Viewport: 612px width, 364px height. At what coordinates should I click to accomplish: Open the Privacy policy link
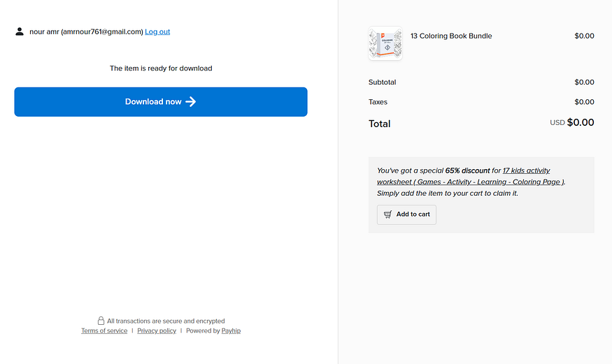coord(157,330)
